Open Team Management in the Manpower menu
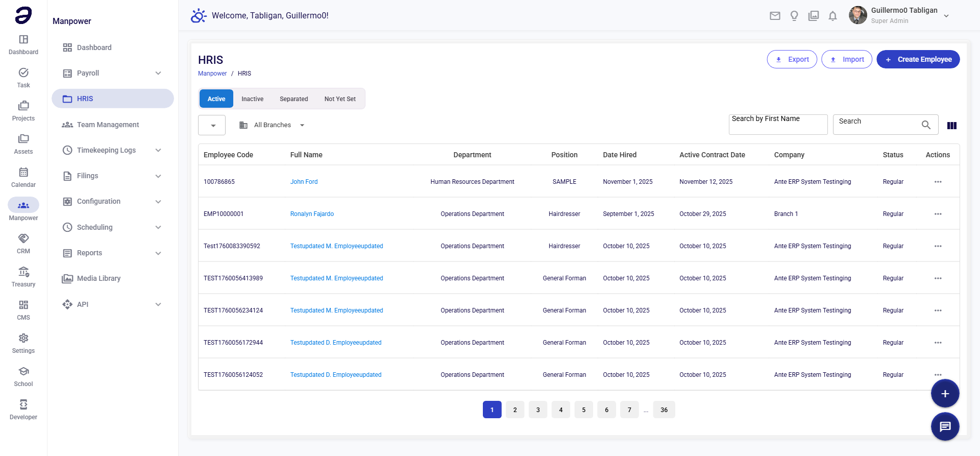The height and width of the screenshot is (456, 980). [x=113, y=125]
